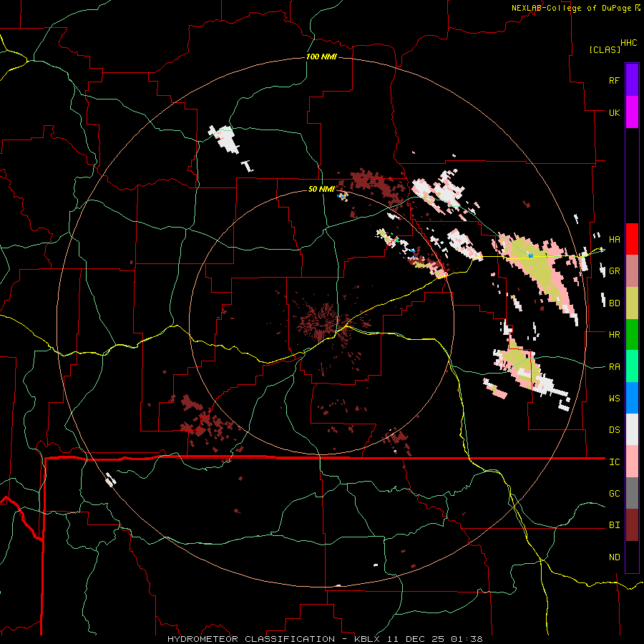Select the HA legend label
Screen dimensions: 644x644
[614, 240]
